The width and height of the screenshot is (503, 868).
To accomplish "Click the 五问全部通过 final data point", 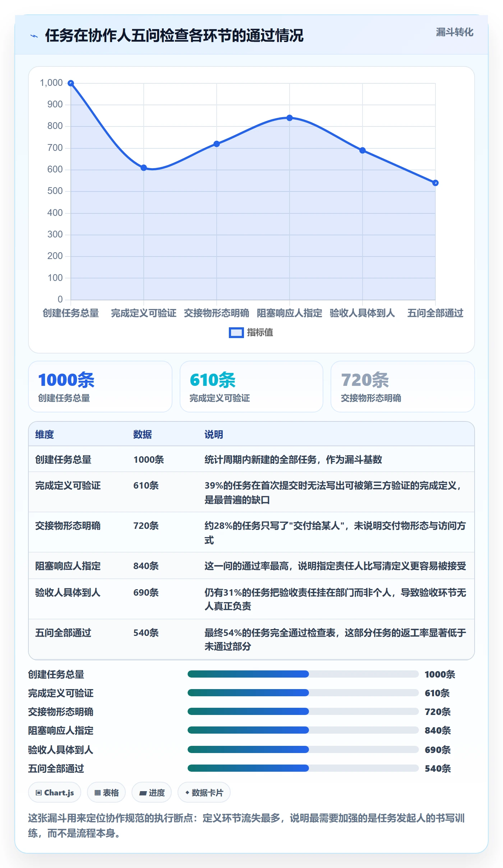I will (x=435, y=183).
